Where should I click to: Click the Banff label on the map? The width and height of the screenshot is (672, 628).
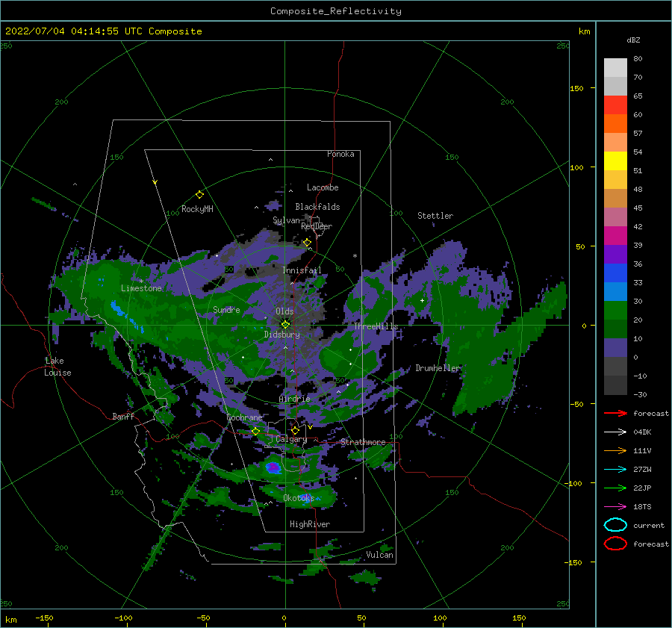tap(123, 416)
